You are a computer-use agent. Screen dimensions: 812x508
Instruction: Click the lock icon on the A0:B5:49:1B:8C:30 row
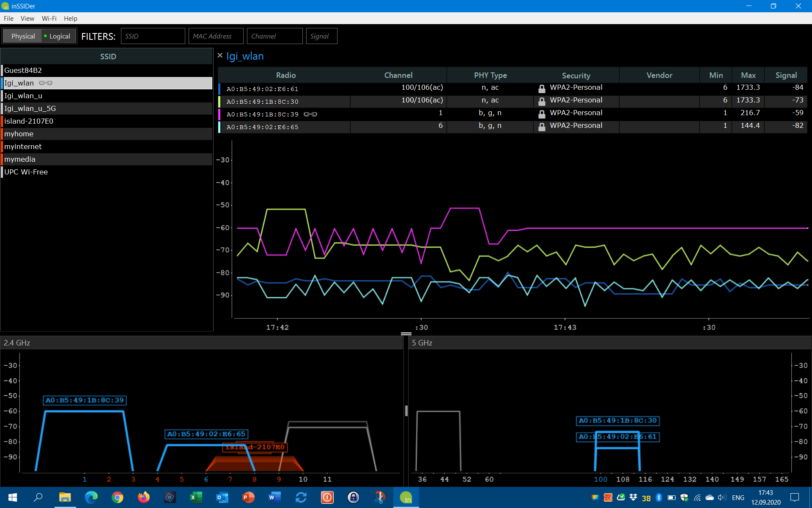[542, 101]
